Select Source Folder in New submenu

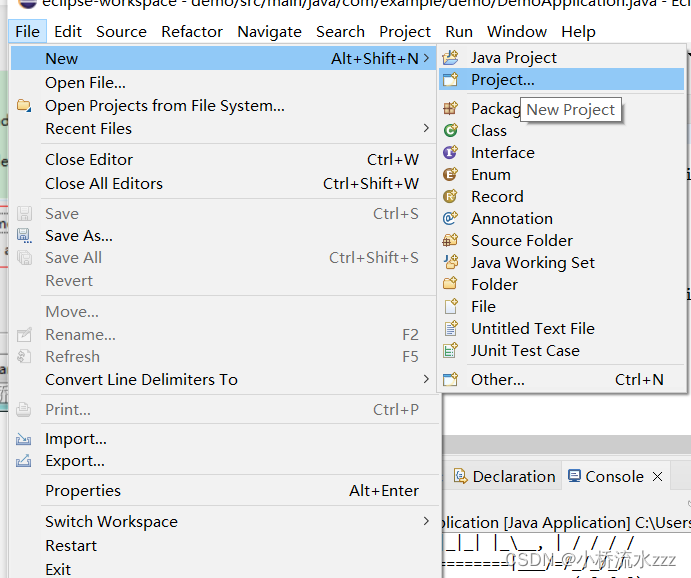tap(561, 241)
